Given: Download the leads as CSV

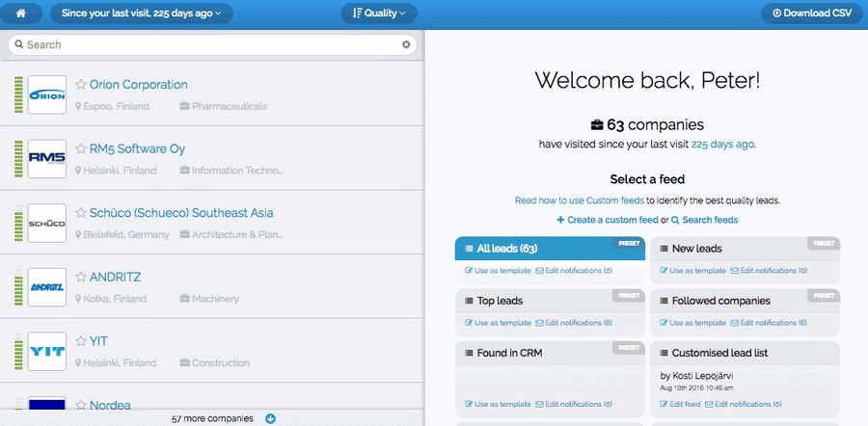Looking at the screenshot, I should tap(811, 13).
